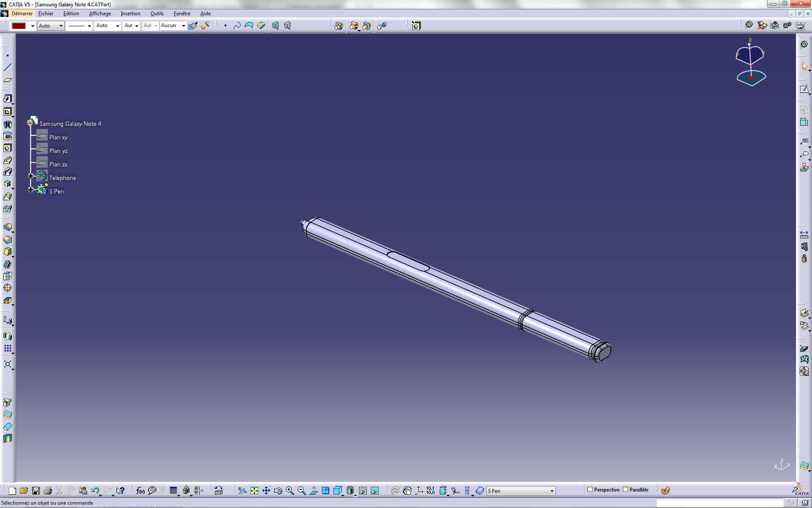812x508 pixels.
Task: Click the New document icon
Action: [12, 491]
